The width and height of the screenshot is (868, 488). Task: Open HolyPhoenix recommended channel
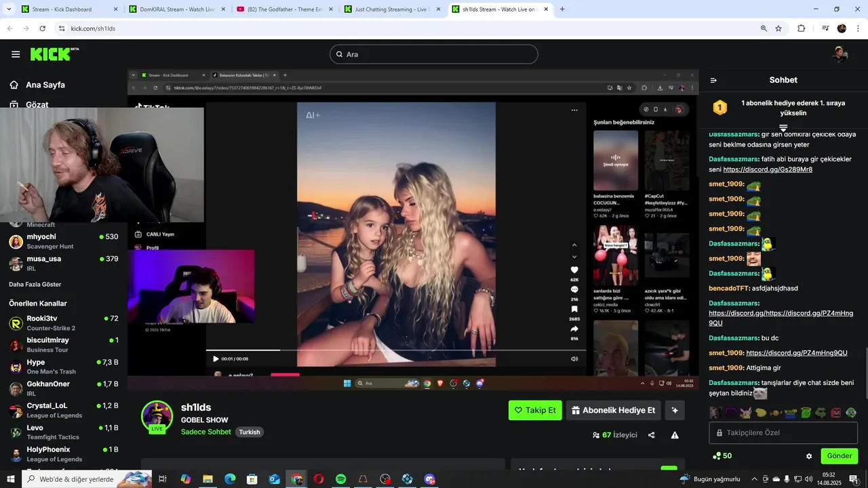click(x=64, y=454)
